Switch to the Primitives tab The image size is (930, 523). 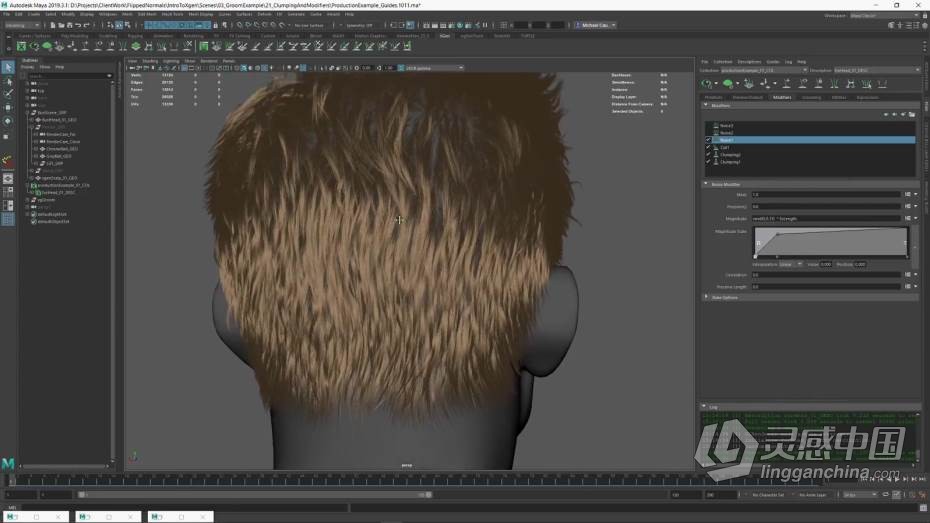pyautogui.click(x=713, y=97)
